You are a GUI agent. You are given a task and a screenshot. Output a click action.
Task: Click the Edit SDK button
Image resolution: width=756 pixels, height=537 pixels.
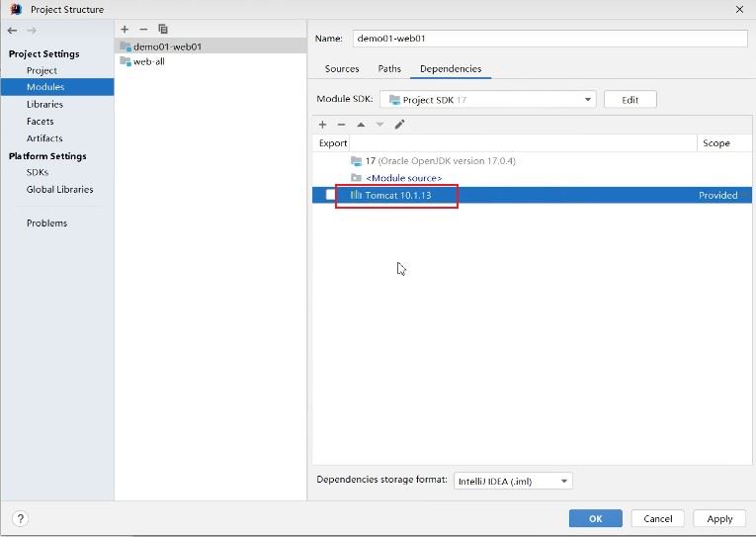point(630,100)
